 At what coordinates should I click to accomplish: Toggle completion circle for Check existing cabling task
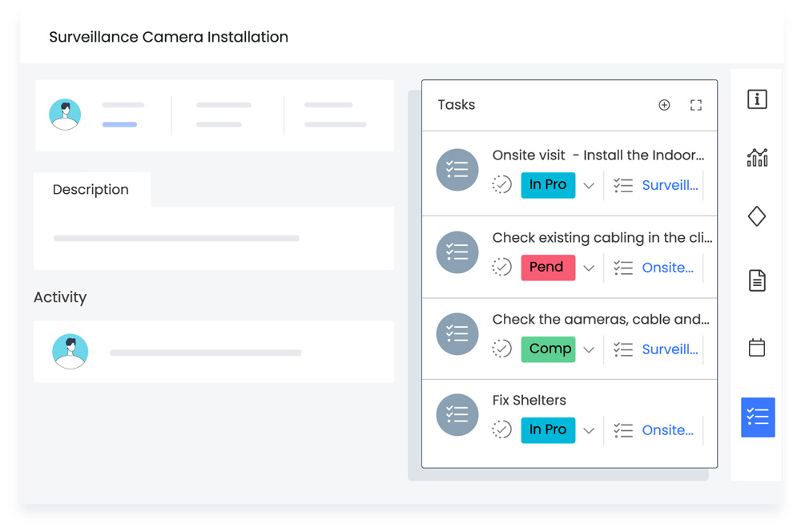[501, 267]
